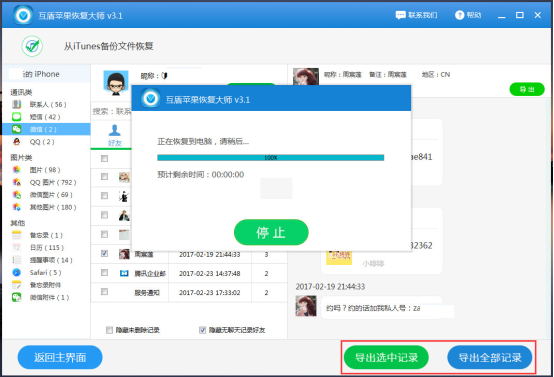Switch to the 好友 friends tab
Viewport: 554px width, 377px height.
pos(114,136)
